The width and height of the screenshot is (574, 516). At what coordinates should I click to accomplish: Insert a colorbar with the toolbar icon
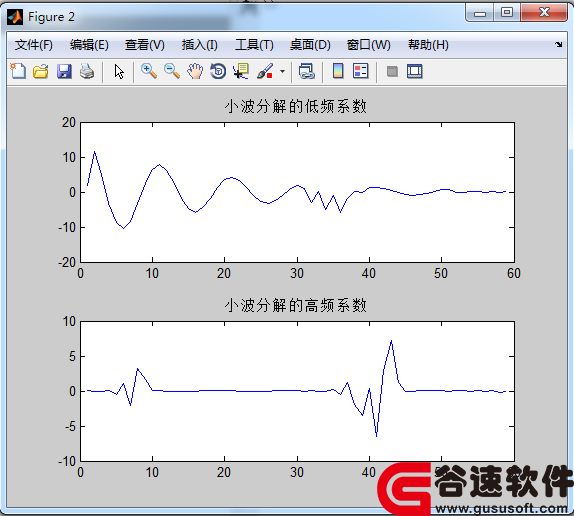pos(338,71)
